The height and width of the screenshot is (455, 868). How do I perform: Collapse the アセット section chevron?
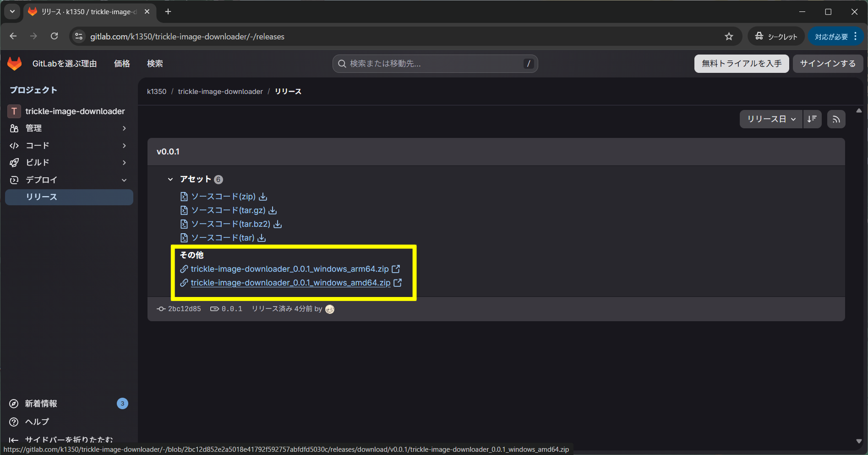click(x=170, y=179)
